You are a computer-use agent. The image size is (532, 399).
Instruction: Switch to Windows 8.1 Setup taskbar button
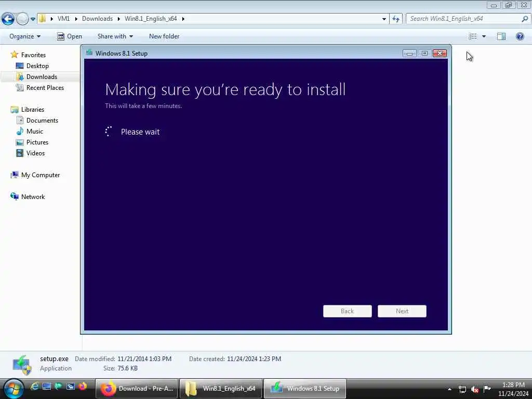(304, 389)
